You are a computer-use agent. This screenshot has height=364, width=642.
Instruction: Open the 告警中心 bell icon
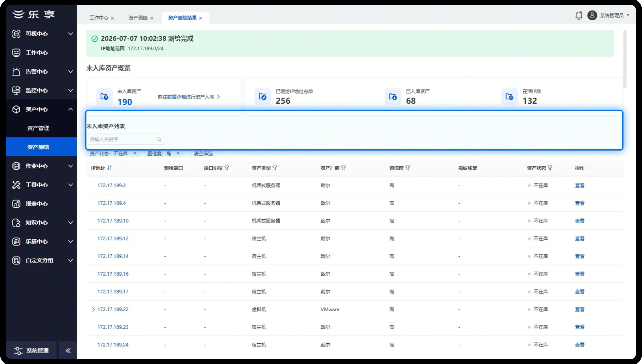tap(16, 72)
